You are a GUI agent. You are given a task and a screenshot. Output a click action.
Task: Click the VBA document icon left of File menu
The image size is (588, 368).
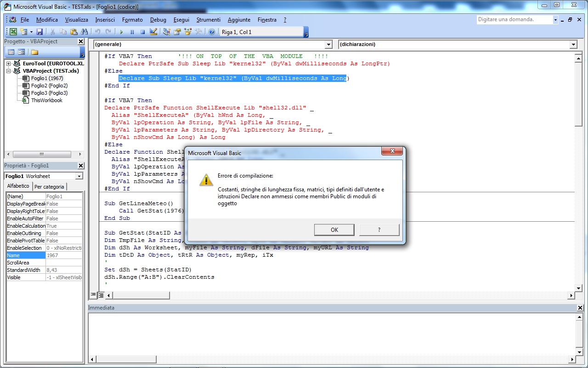point(12,20)
